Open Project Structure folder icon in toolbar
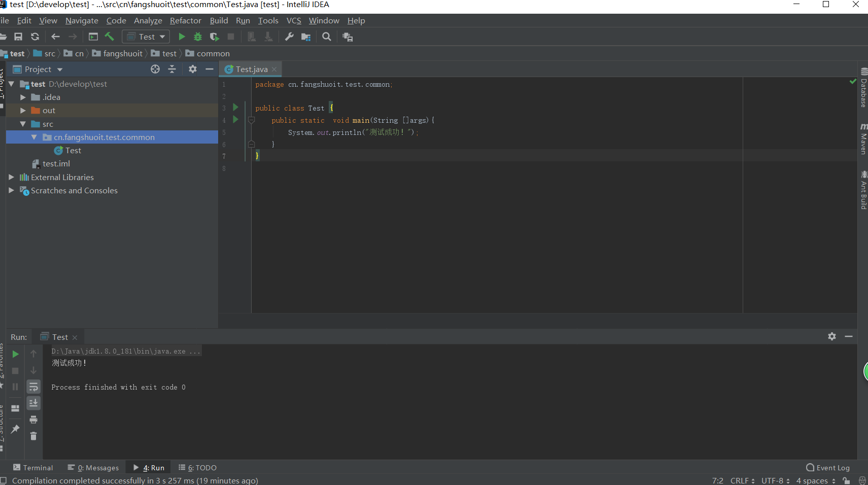The height and width of the screenshot is (485, 868). pyautogui.click(x=306, y=37)
